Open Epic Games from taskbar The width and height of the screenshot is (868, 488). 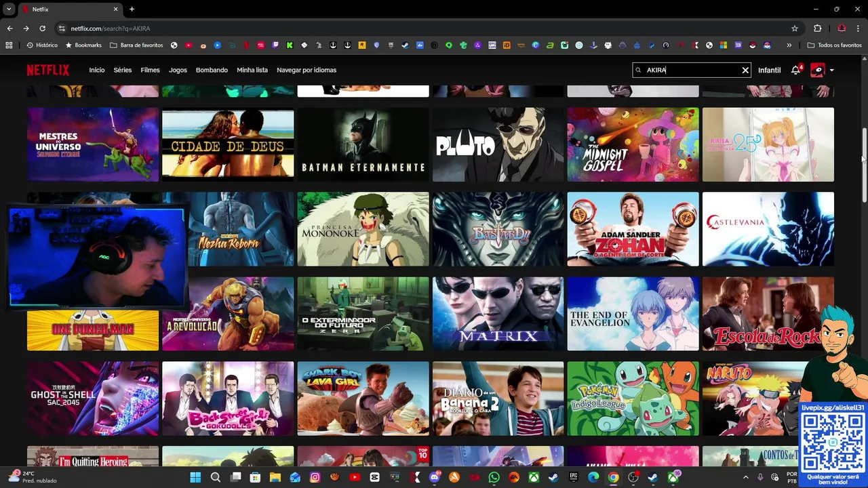click(x=574, y=477)
